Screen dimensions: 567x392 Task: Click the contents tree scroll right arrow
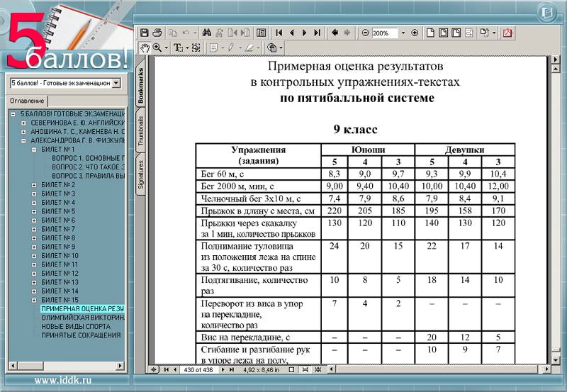pyautogui.click(x=120, y=366)
